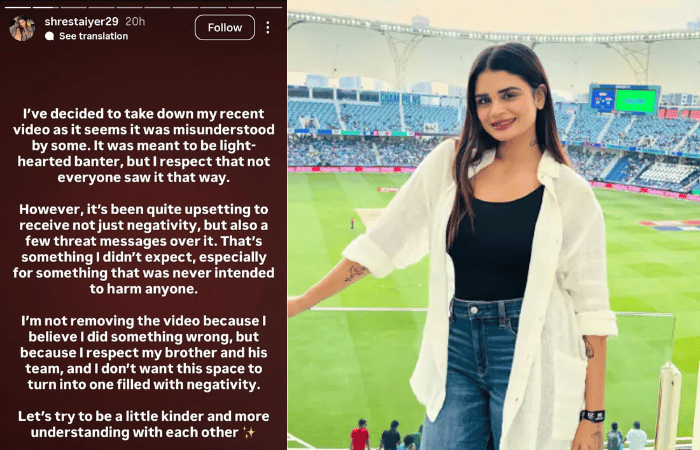Screen dimensions: 700x450
Task: Click the paragraph starting "I'm not removing the video"
Action: pyautogui.click(x=144, y=353)
